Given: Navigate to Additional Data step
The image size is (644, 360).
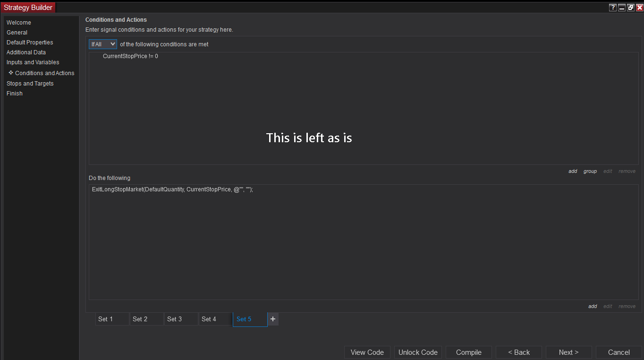Looking at the screenshot, I should 26,52.
